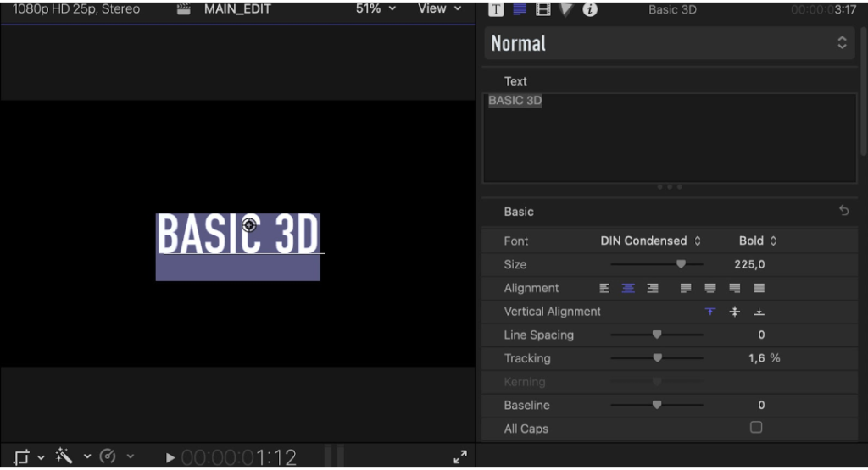The height and width of the screenshot is (470, 868).
Task: Open the viewer zoom 51% dropdown
Action: pyautogui.click(x=376, y=8)
